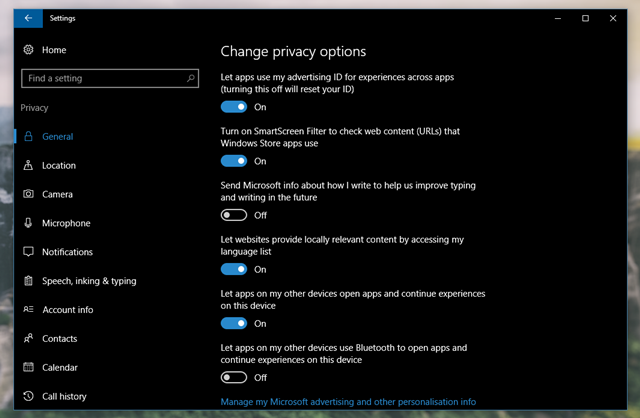Go to Account info settings
The height and width of the screenshot is (418, 640).
tap(68, 310)
